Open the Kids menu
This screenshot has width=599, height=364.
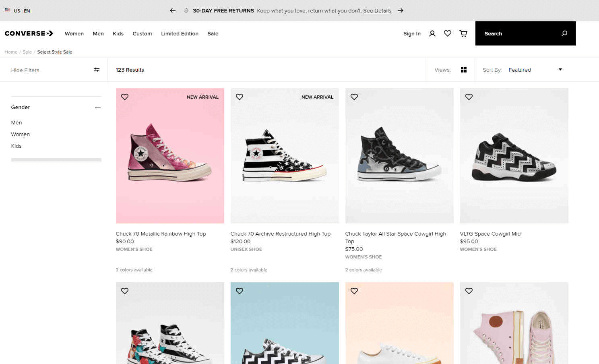118,34
